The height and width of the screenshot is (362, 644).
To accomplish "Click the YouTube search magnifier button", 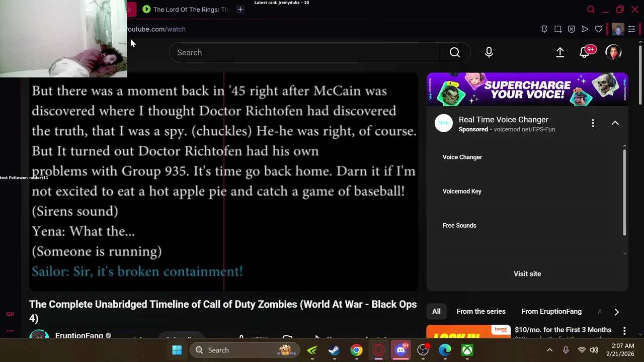I will pyautogui.click(x=455, y=52).
